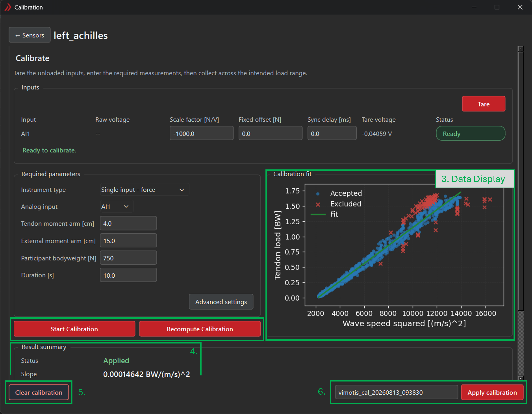Click Apply calibration
This screenshot has height=414, width=532.
pyautogui.click(x=492, y=392)
